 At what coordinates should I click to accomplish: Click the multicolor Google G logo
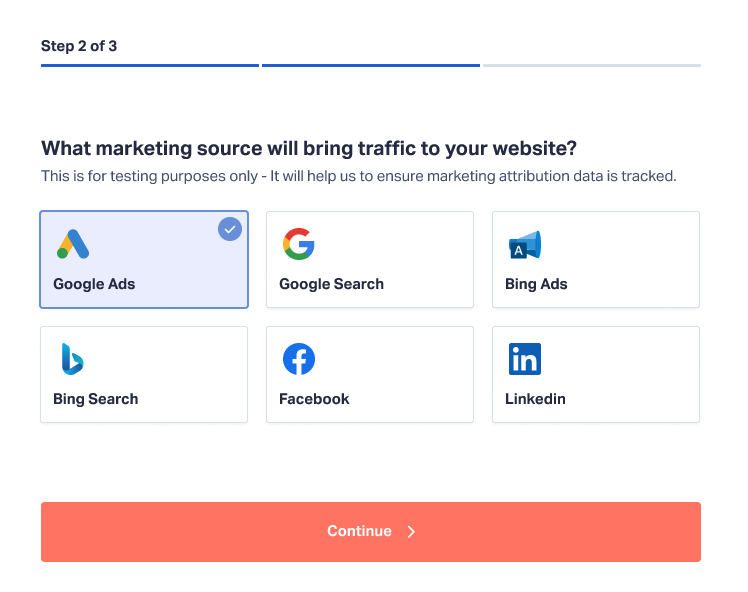pos(299,244)
